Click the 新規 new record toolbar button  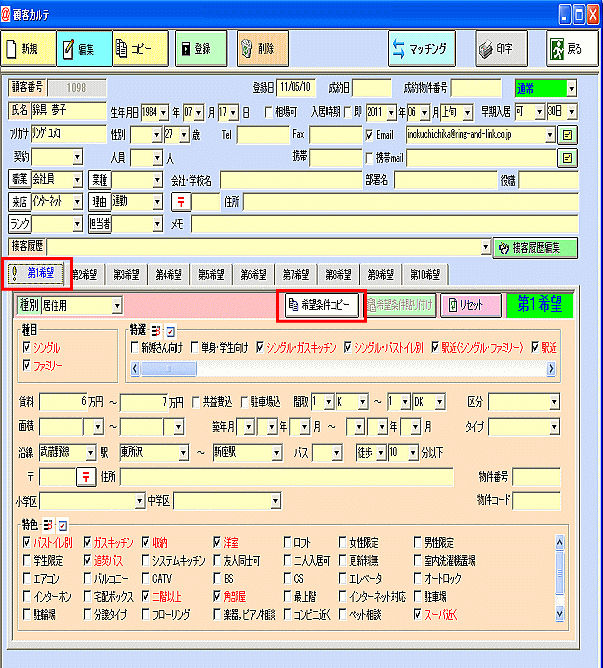[28, 49]
